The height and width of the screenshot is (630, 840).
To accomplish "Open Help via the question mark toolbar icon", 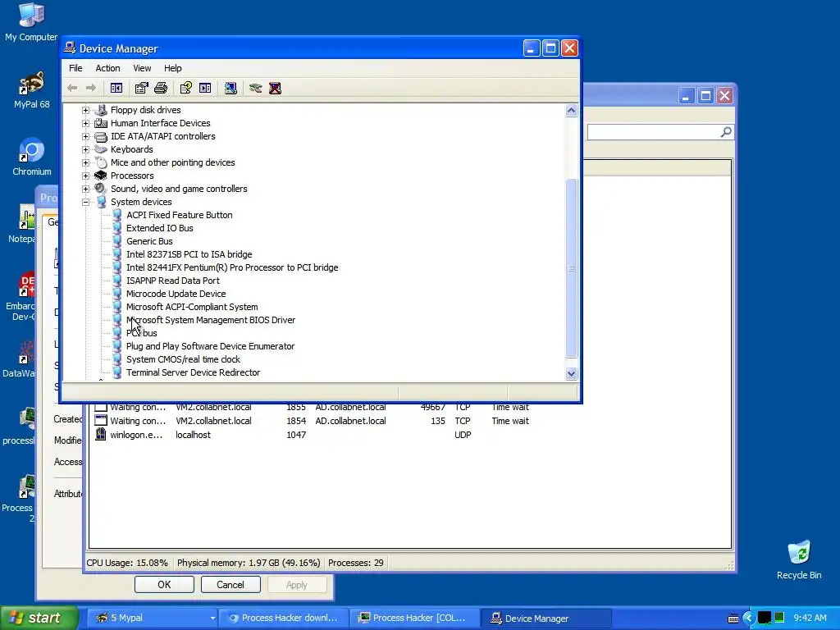I will (186, 88).
